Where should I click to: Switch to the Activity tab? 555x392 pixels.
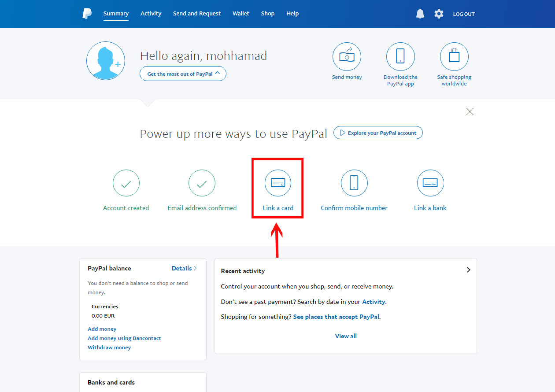point(151,13)
